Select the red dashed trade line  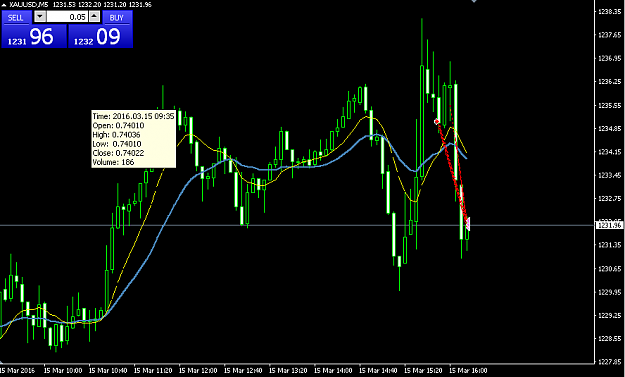pos(452,172)
